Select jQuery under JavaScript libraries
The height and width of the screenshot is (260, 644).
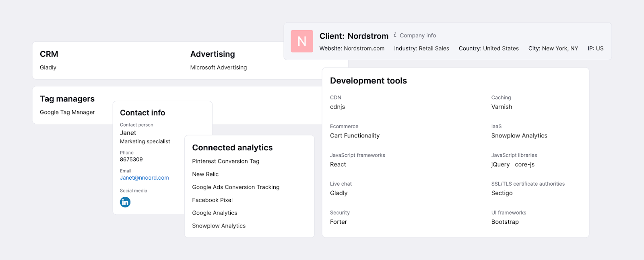point(500,164)
